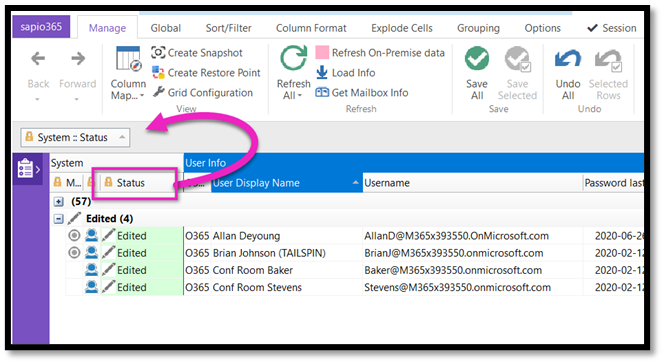Open the Options tab

pyautogui.click(x=542, y=28)
